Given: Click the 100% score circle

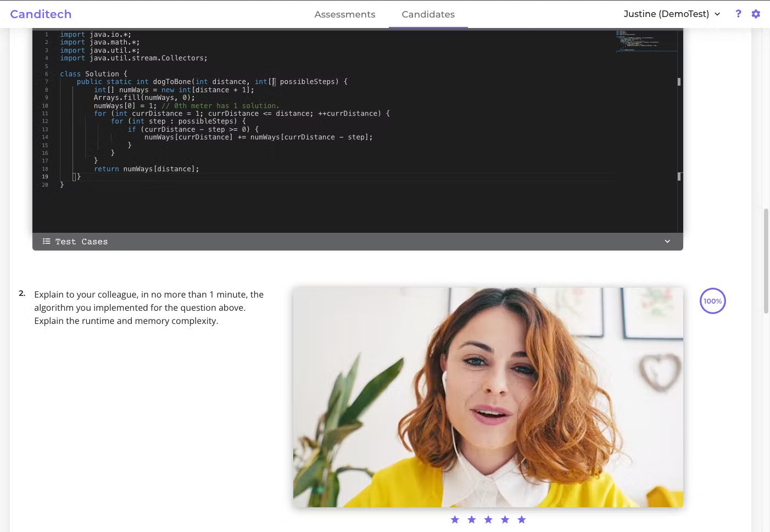Looking at the screenshot, I should pos(712,301).
